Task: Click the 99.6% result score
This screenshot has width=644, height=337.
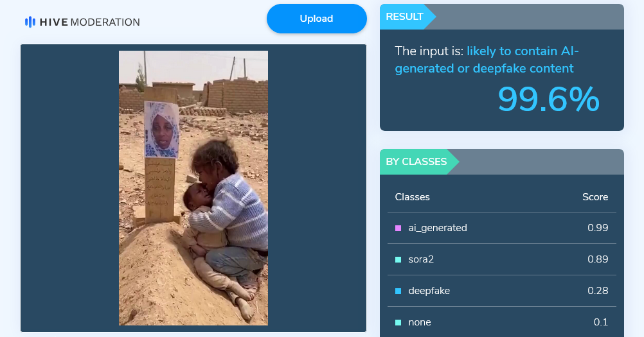Action: click(x=549, y=99)
